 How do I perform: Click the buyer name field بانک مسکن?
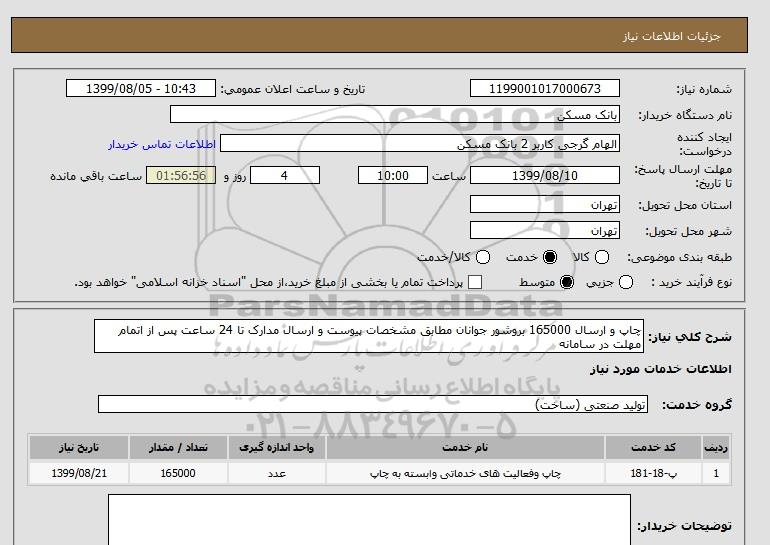pos(395,114)
